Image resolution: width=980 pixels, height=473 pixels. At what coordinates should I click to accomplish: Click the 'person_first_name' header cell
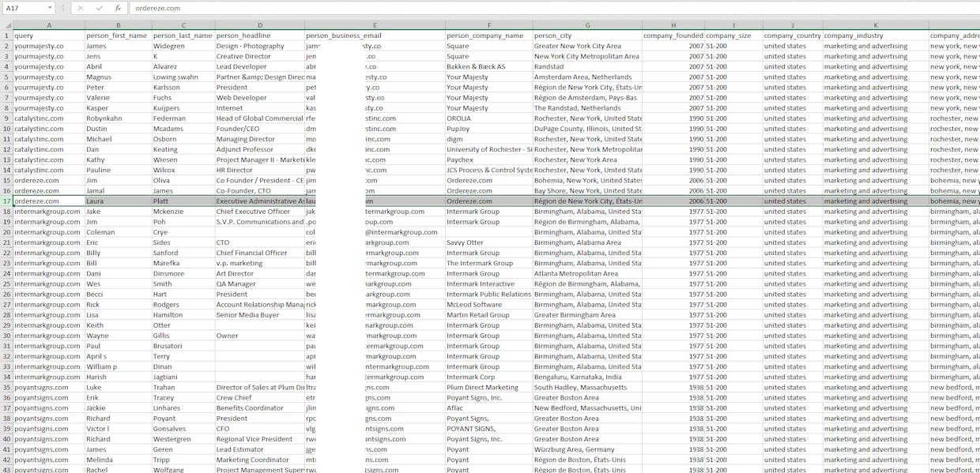pyautogui.click(x=118, y=36)
